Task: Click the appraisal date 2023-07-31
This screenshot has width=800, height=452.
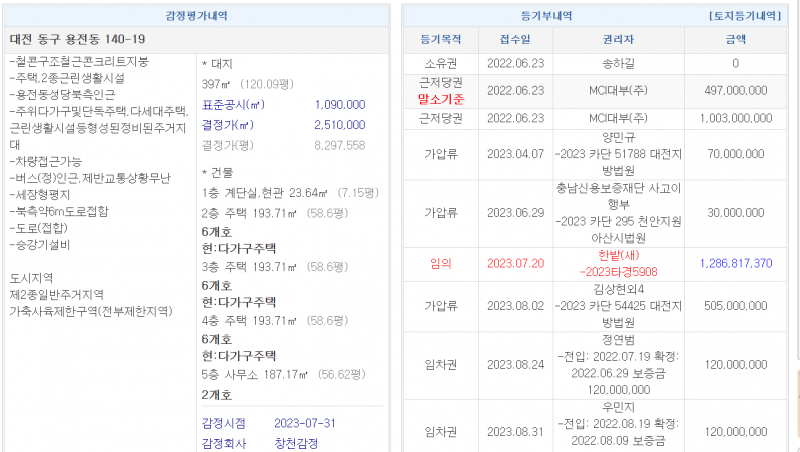Action: pyautogui.click(x=308, y=423)
